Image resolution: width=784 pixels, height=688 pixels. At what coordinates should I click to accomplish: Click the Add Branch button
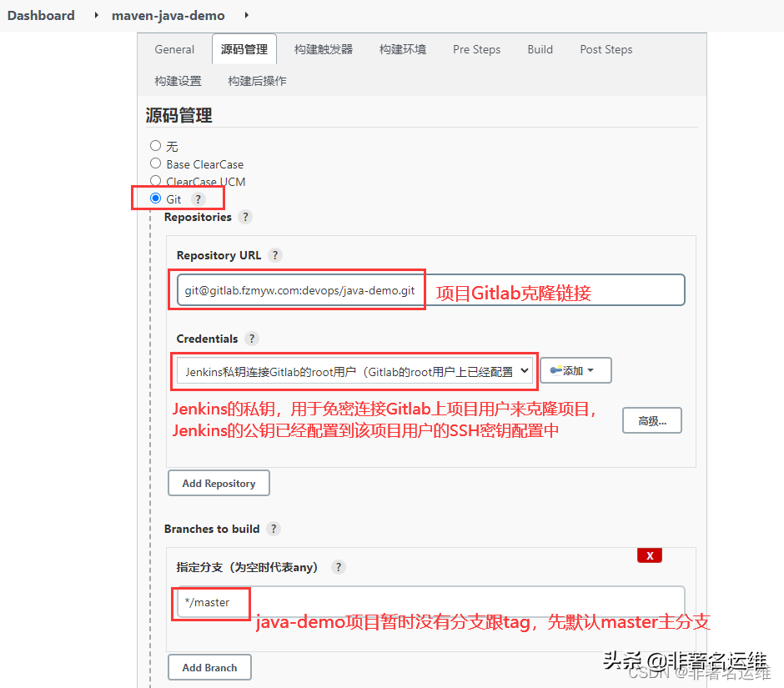click(209, 667)
